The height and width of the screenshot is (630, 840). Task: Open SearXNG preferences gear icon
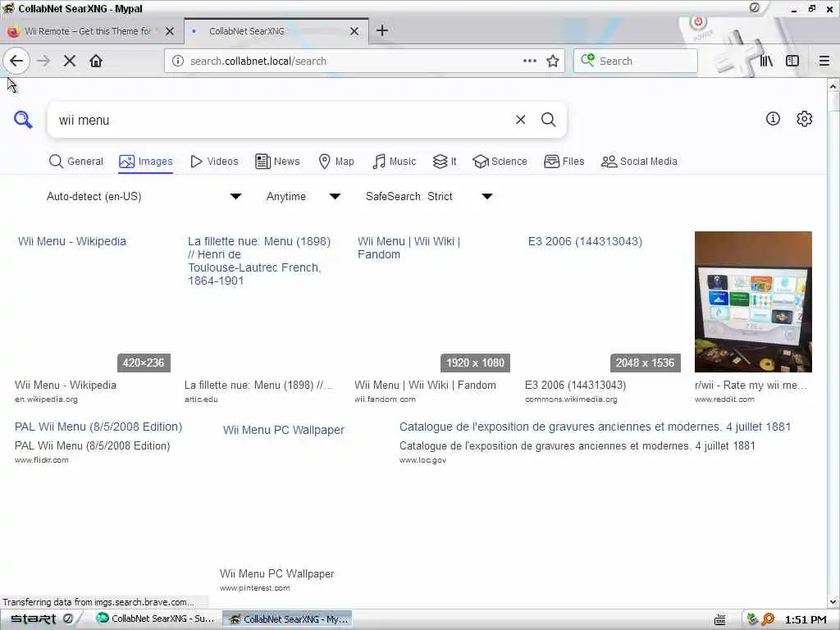804,119
